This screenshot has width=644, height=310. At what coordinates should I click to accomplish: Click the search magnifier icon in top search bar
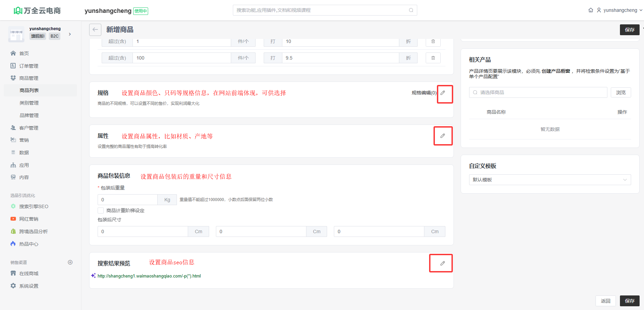[x=411, y=10]
